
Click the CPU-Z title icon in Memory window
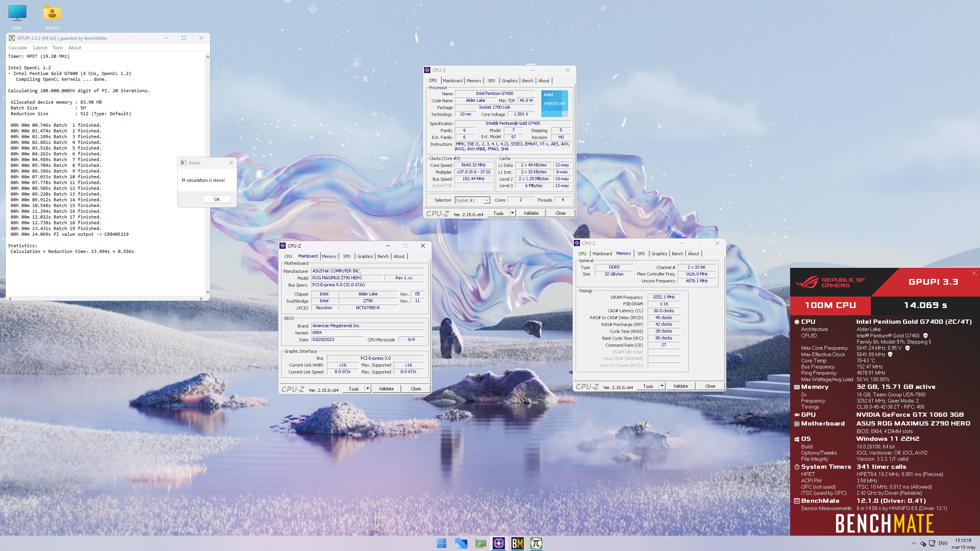tap(577, 243)
